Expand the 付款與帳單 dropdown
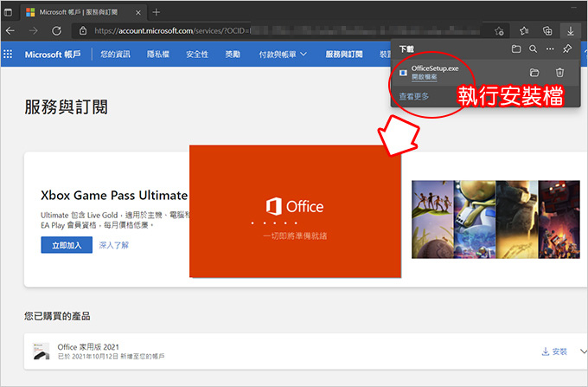The image size is (588, 387). pos(283,55)
